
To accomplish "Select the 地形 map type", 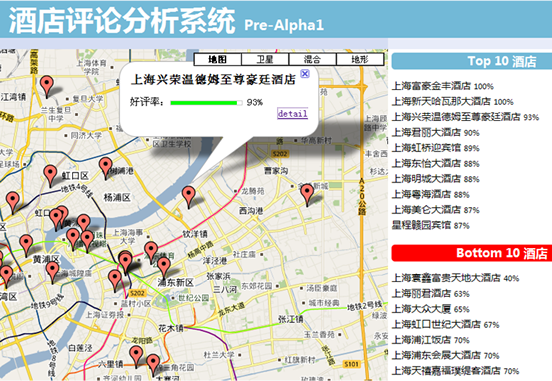I will tap(360, 59).
